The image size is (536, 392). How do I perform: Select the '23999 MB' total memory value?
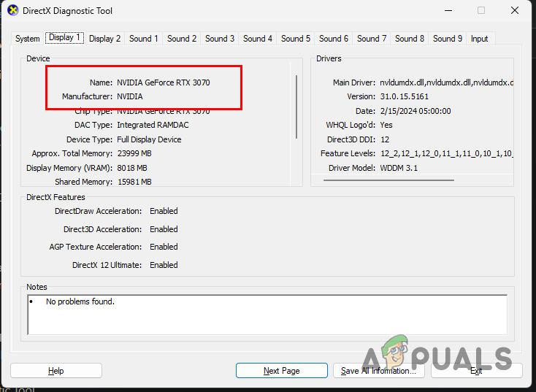(134, 153)
